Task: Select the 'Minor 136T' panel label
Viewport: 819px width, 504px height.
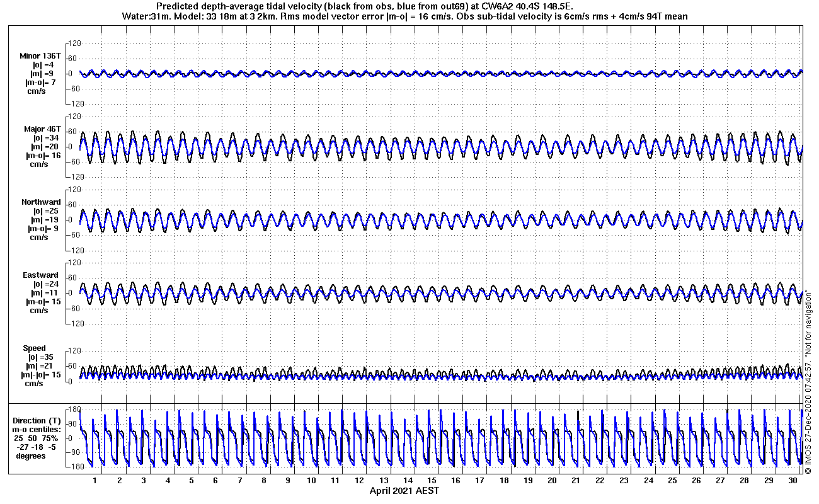Action: [40, 56]
